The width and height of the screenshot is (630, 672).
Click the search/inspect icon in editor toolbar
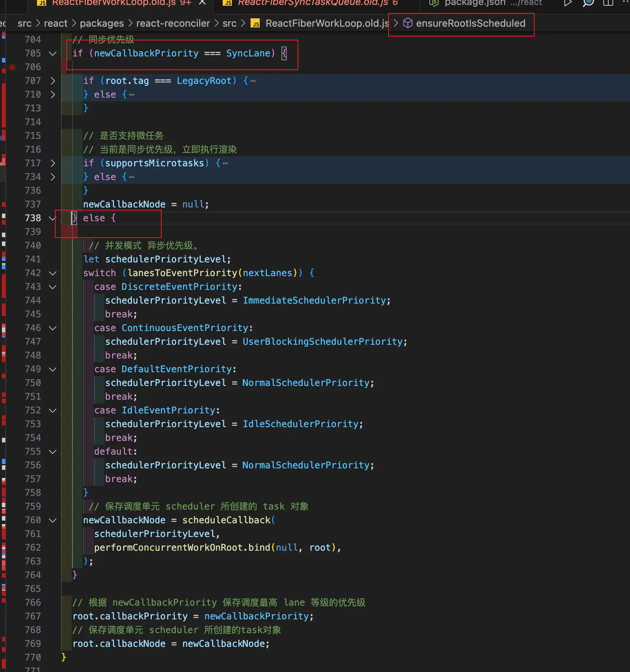pos(588,3)
